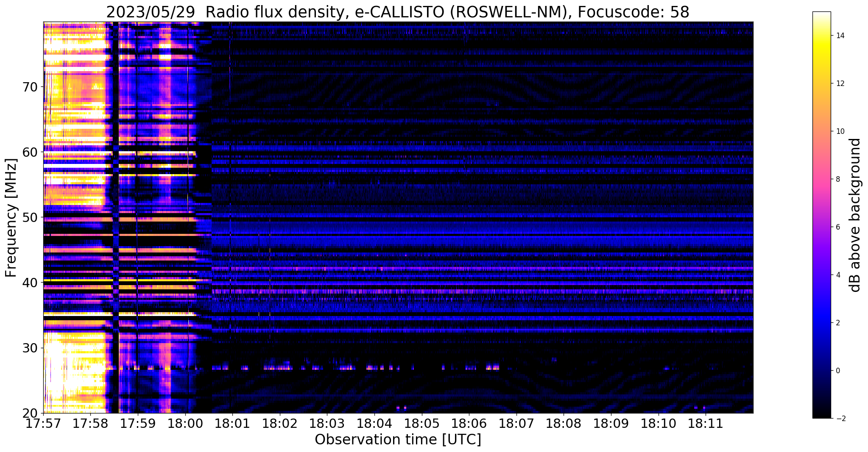The image size is (868, 452).
Task: Click the colorbar tick label 12
Action: 840,83
